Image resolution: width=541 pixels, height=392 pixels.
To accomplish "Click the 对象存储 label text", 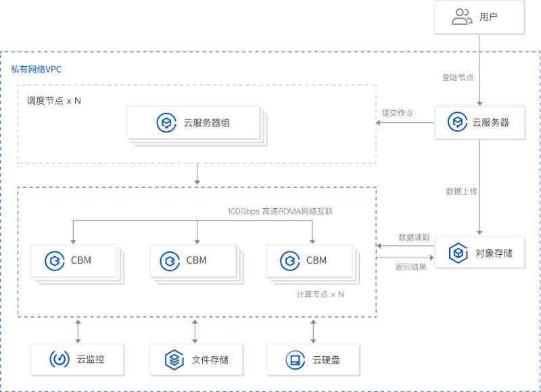I will click(x=494, y=253).
